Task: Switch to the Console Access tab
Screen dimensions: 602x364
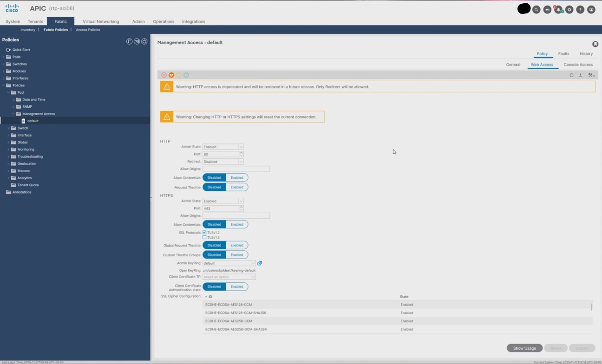Action: (578, 65)
